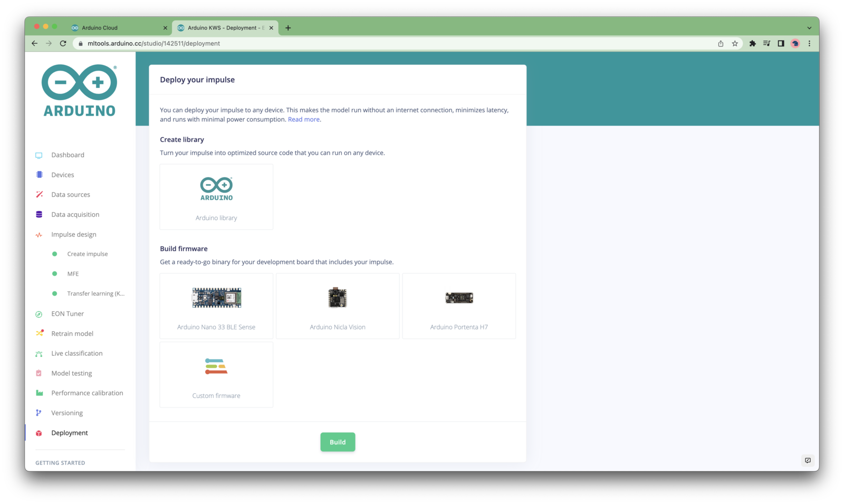Select Deployment in the sidebar
Screen dimensions: 844x504
(70, 433)
